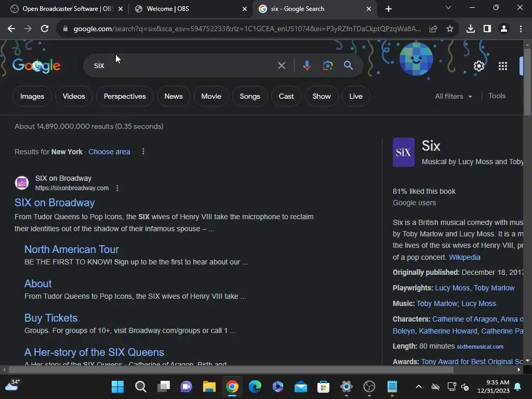Switch to Open Broadcaster Software tab
The width and height of the screenshot is (532, 399).
point(67,9)
